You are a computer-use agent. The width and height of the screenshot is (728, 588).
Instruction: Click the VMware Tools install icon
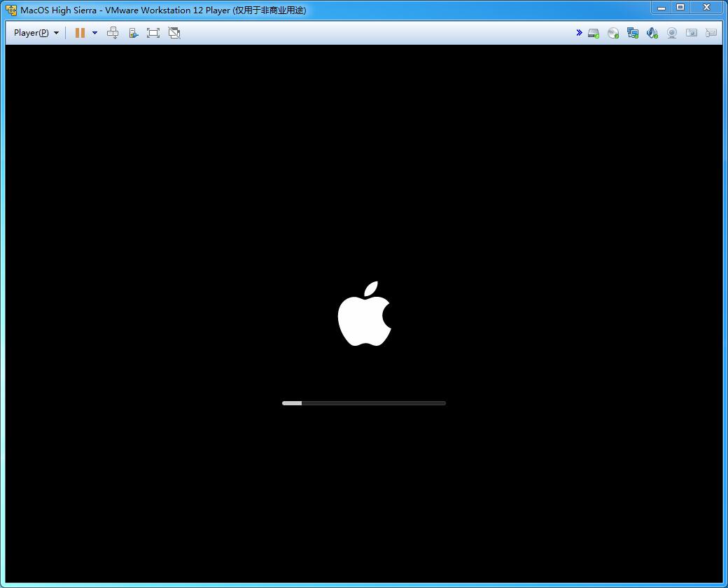pos(133,32)
